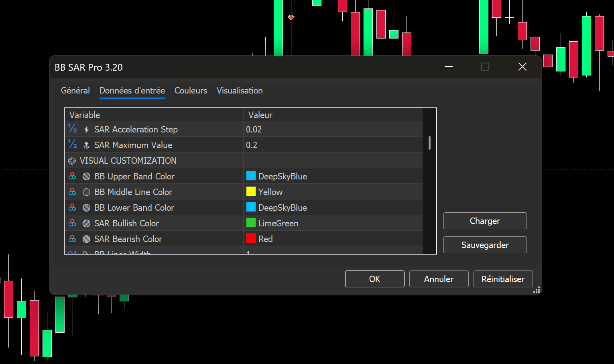Open the Couleurs tab
614x364 pixels.
pyautogui.click(x=191, y=91)
